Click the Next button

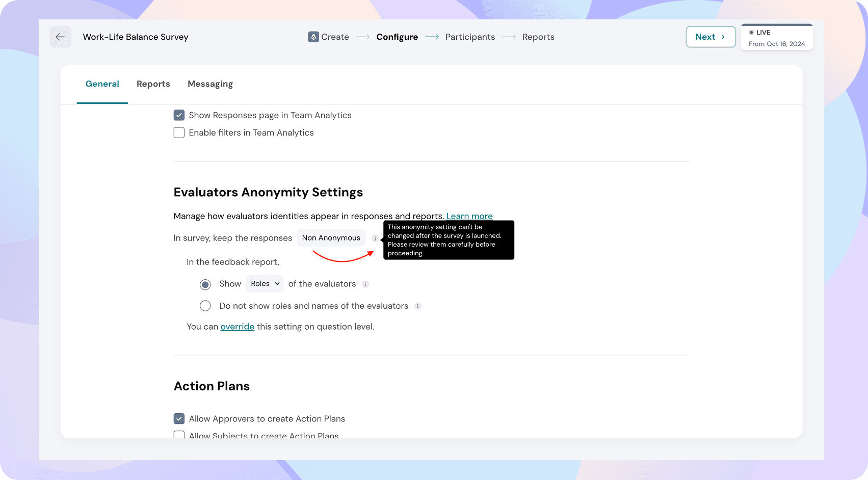click(710, 37)
